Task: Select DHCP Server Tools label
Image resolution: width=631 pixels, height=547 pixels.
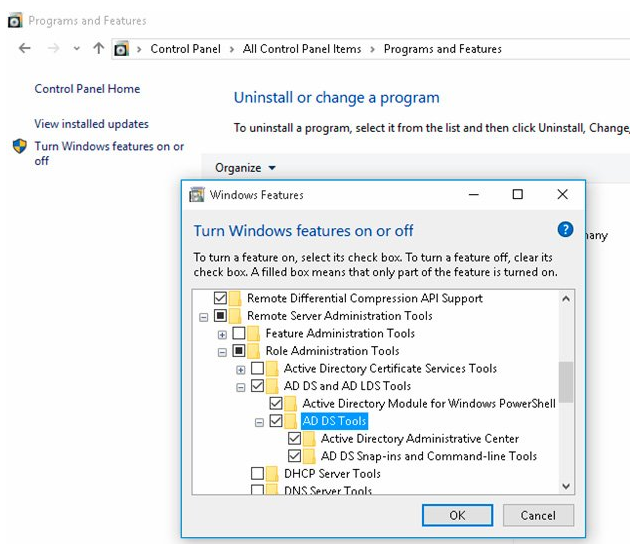Action: [x=332, y=474]
